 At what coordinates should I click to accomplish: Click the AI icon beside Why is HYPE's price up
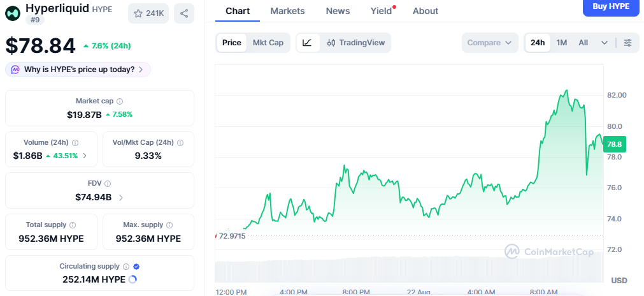pos(15,70)
